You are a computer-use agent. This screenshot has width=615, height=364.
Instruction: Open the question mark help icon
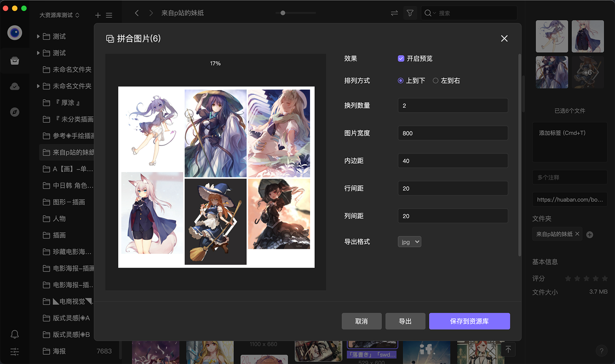(602, 351)
